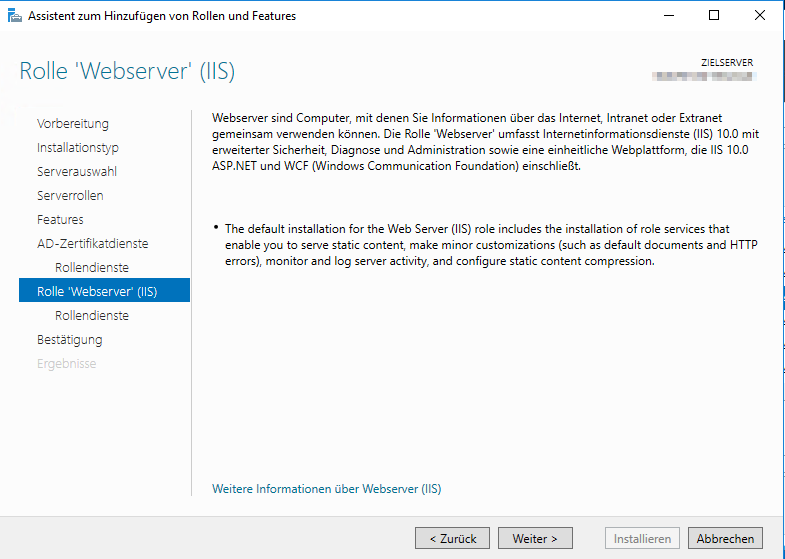Select the highlighted Rolle 'Webserver' (IIS) step
785x559 pixels.
tap(104, 290)
